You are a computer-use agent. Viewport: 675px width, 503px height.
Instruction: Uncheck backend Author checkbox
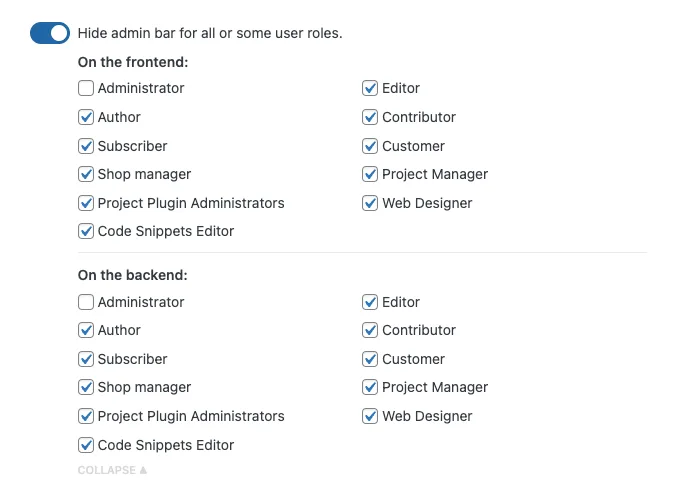coord(86,330)
